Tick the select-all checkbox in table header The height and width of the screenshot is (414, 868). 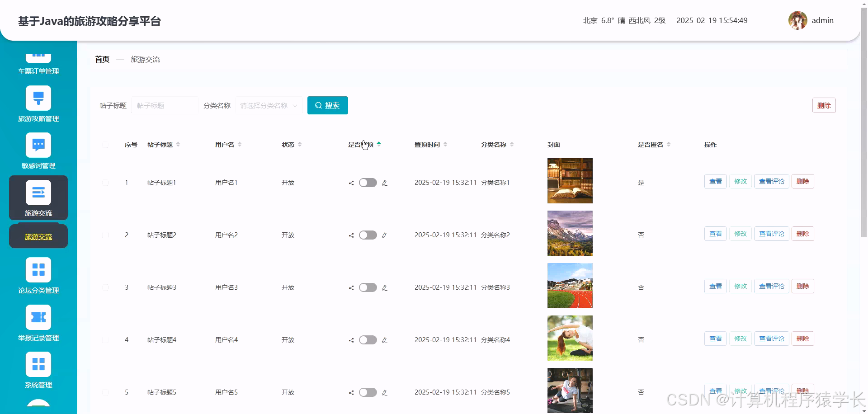pyautogui.click(x=105, y=145)
